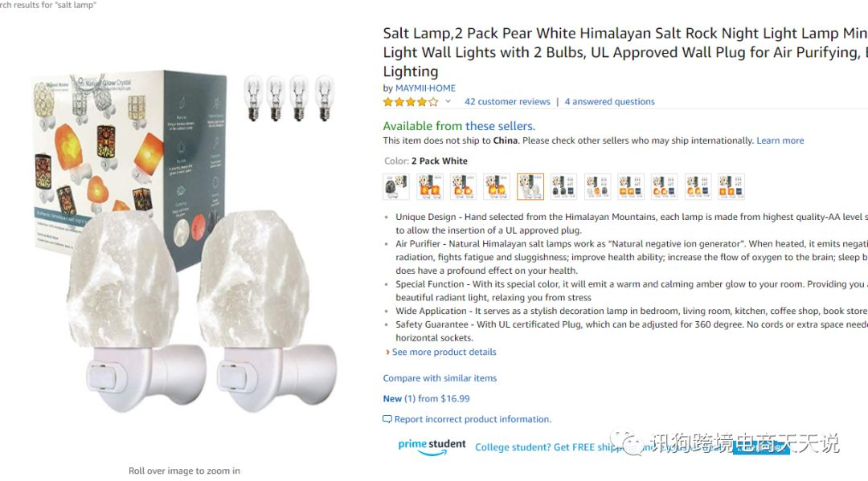This screenshot has width=868, height=481.
Task: Expand See more product details
Action: [x=444, y=353]
